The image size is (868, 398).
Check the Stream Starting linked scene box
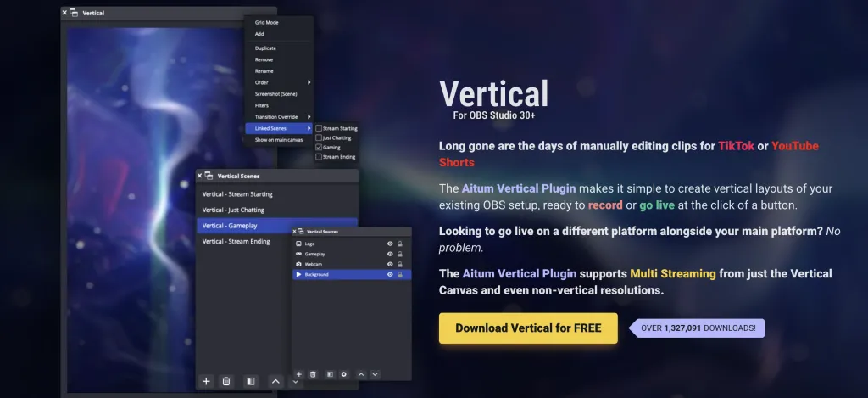coord(319,128)
